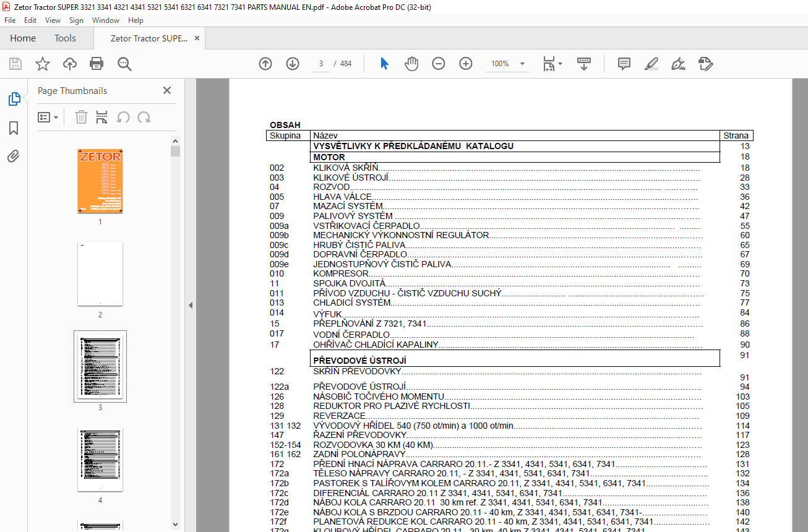Image resolution: width=808 pixels, height=532 pixels.
Task: Choose the selection arrow tool
Action: pyautogui.click(x=384, y=64)
